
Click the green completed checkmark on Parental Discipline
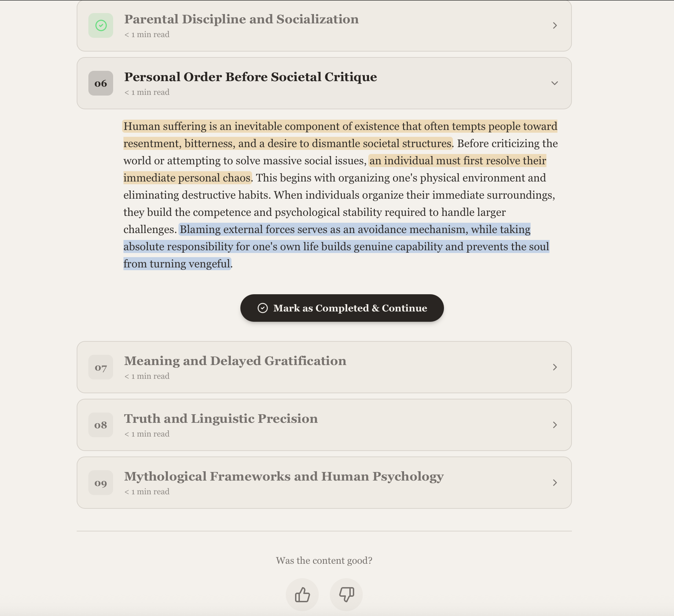click(x=100, y=25)
